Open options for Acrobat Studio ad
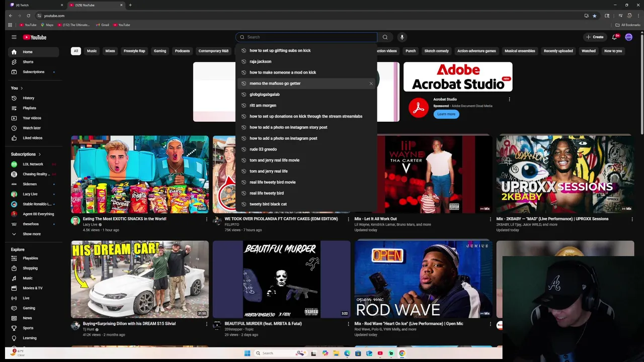The height and width of the screenshot is (362, 644). (x=509, y=100)
